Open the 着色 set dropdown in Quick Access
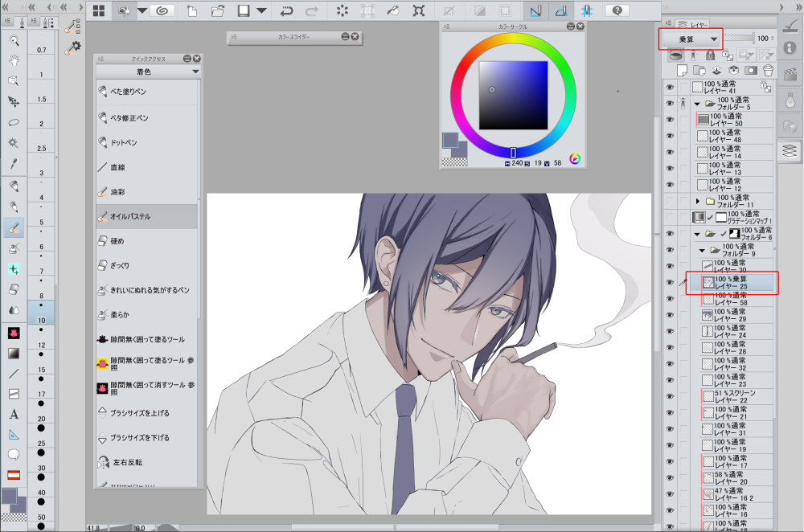This screenshot has width=804, height=532. 148,72
